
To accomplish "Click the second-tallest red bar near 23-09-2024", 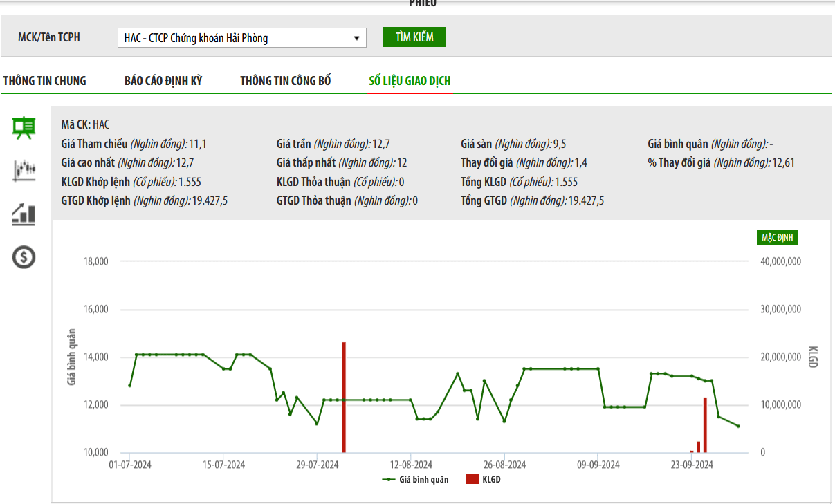I will (705, 425).
